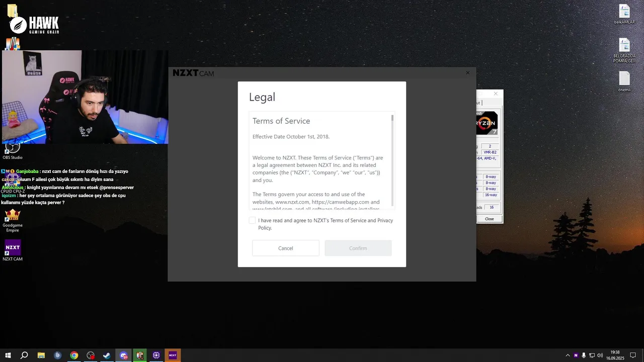Show hidden system tray icons

[568, 355]
